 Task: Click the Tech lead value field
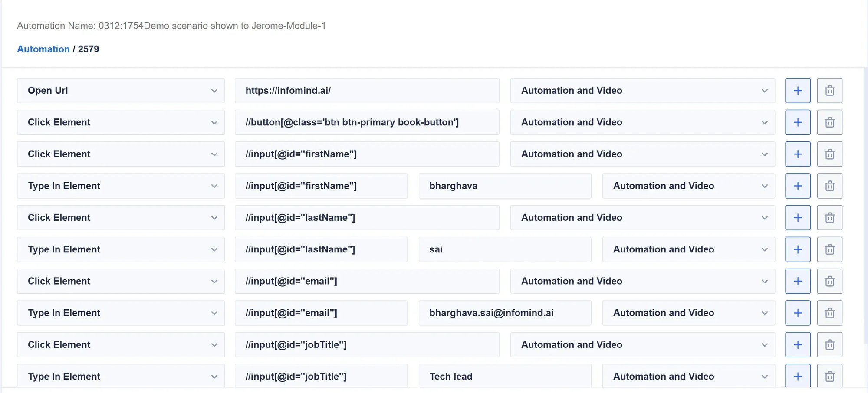point(505,376)
